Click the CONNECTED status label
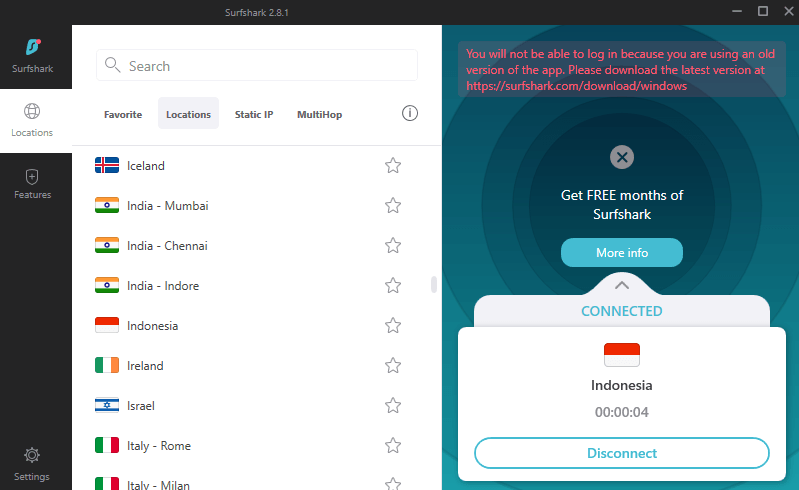This screenshot has width=799, height=490. [x=622, y=311]
